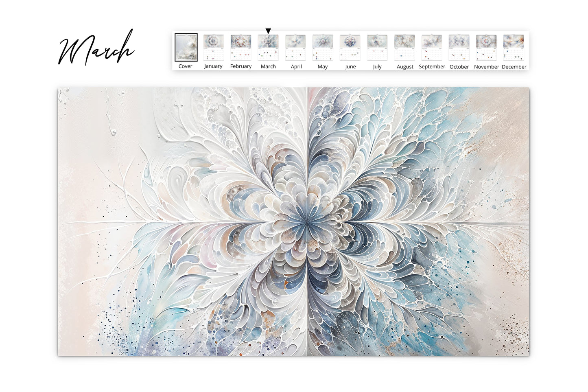Viewport: 588px width, 392px height.
Task: Click the 'August' text label
Action: click(405, 67)
